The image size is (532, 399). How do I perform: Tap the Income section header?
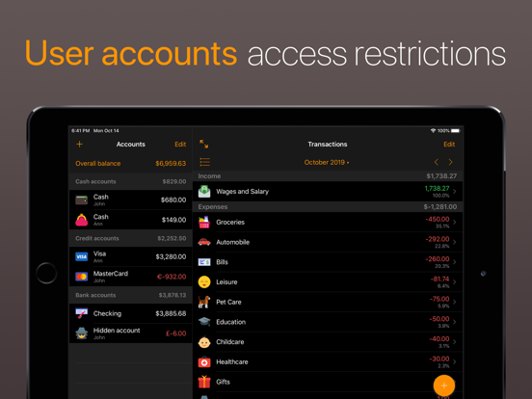click(328, 176)
